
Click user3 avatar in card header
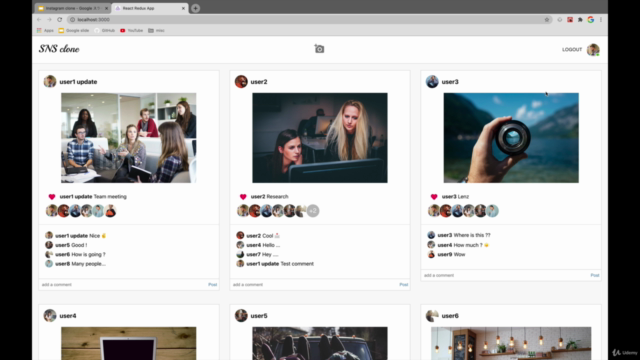pos(432,81)
